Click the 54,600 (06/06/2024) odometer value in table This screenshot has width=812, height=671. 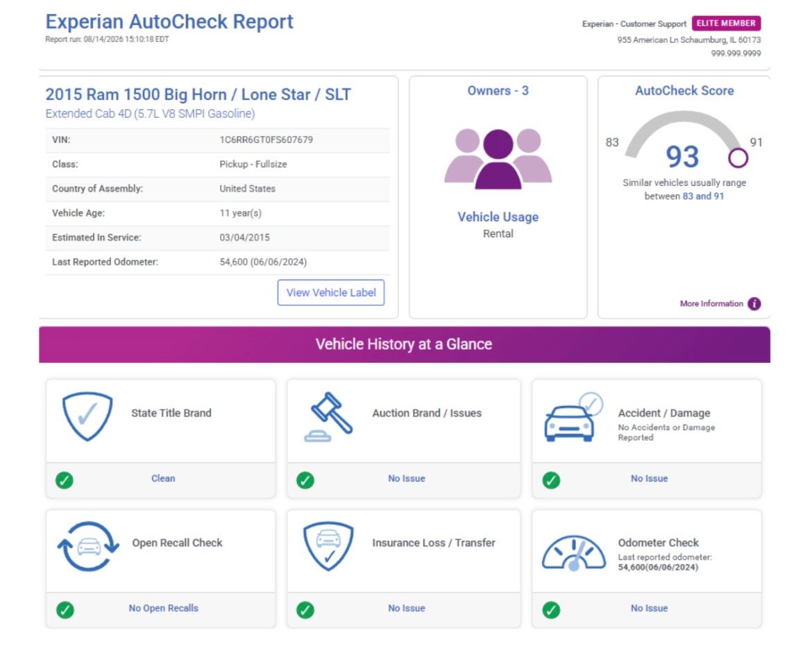pos(263,262)
